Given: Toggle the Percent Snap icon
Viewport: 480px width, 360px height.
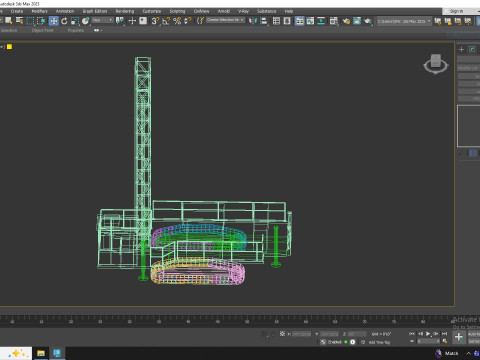Looking at the screenshot, I should click(177, 21).
